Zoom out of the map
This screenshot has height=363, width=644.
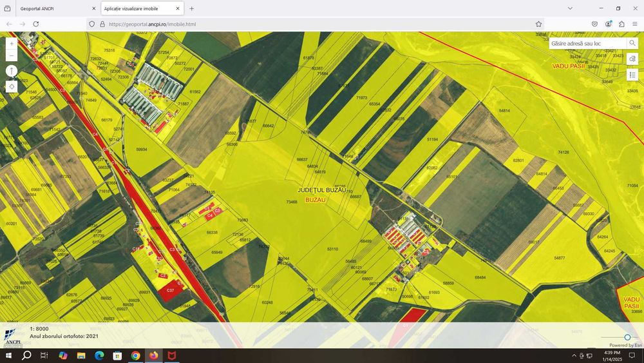pos(12,56)
